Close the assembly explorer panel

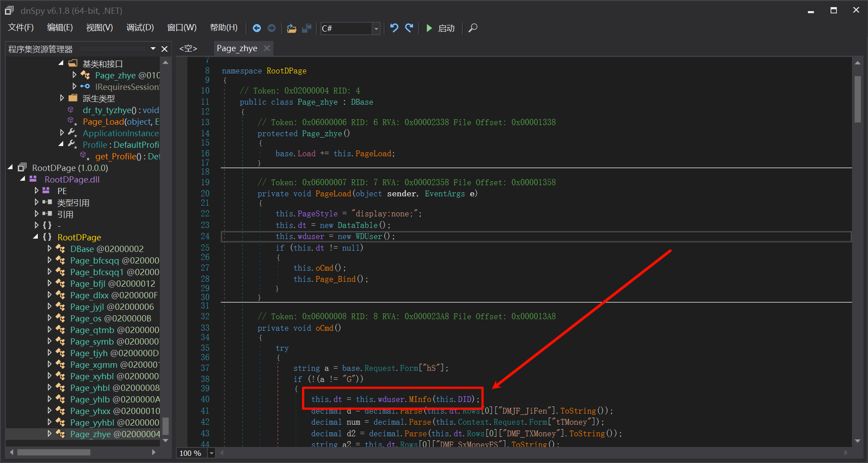point(164,49)
